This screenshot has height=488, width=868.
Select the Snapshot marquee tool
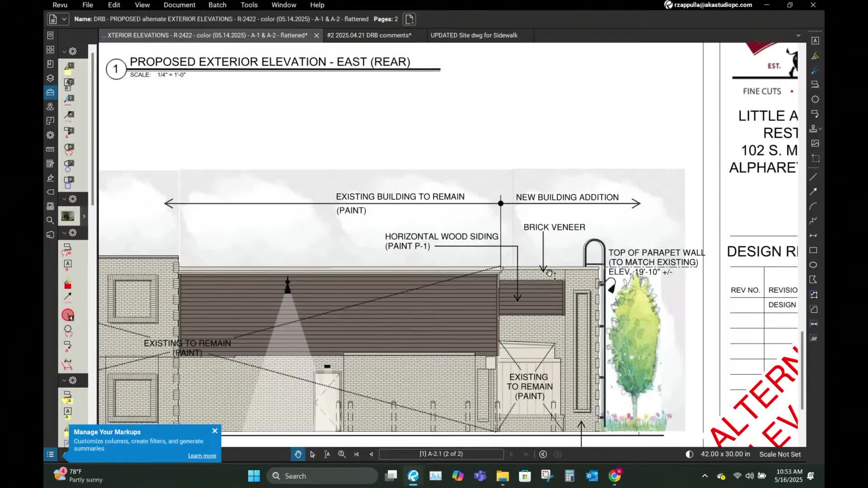tap(815, 158)
